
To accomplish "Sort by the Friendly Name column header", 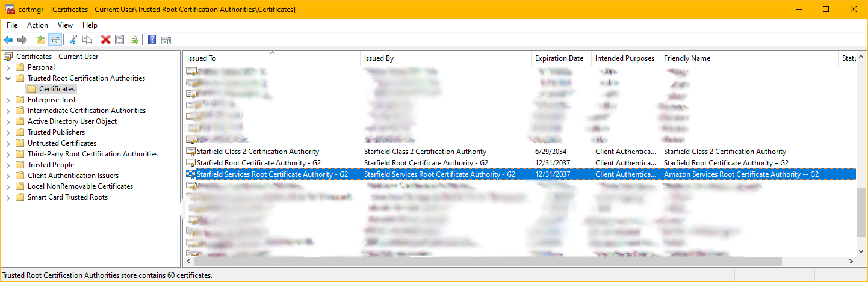I will pyautogui.click(x=687, y=58).
